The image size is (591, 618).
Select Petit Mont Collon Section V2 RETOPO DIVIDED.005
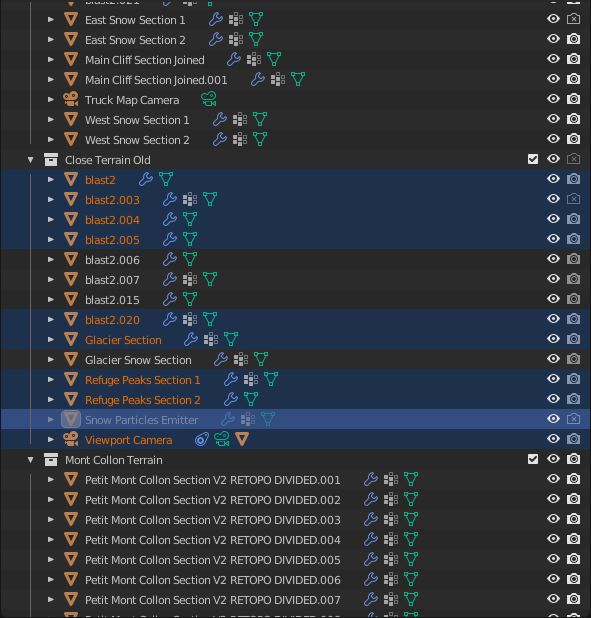[x=213, y=560]
